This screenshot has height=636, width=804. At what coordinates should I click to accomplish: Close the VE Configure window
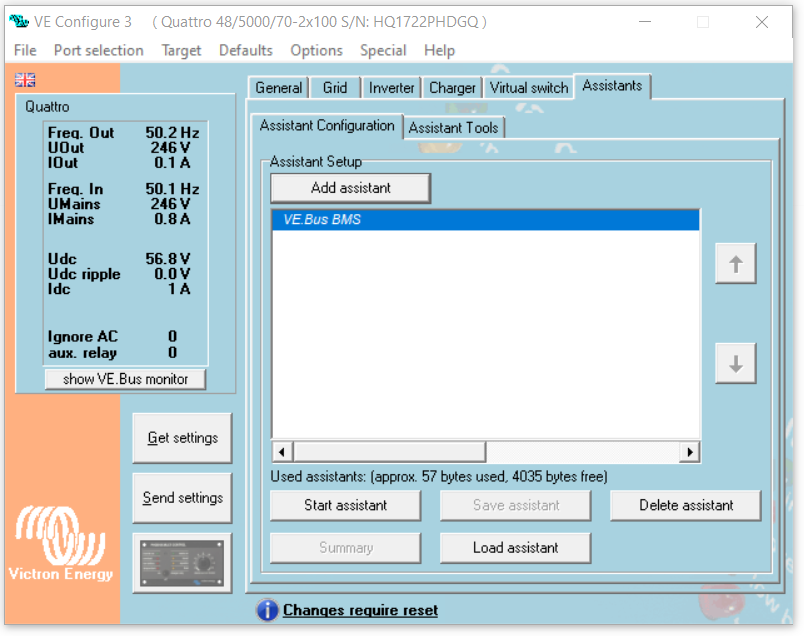(761, 22)
